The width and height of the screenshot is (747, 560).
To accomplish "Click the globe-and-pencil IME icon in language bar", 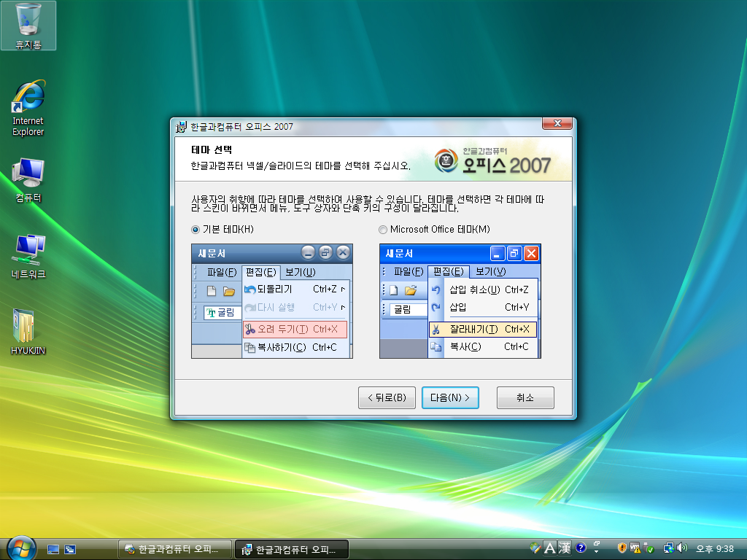I will click(535, 548).
